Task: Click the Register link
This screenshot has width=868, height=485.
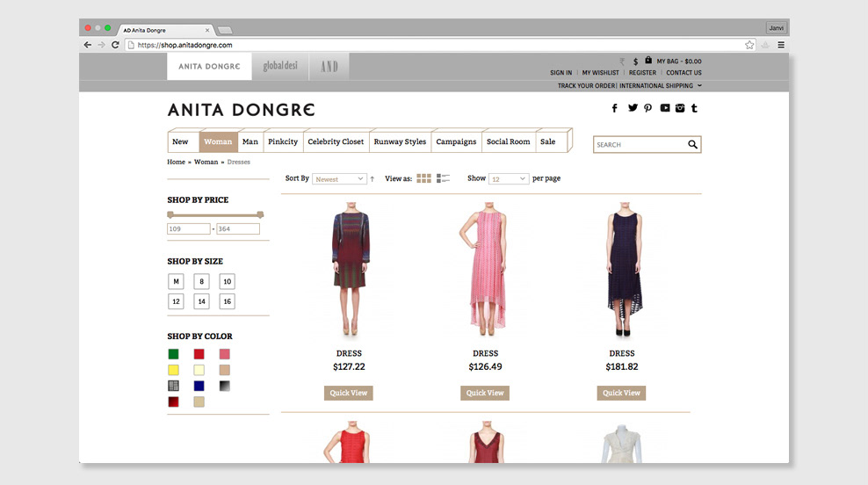Action: [x=642, y=73]
